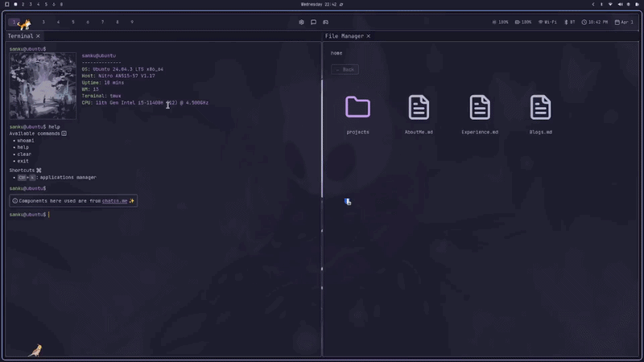Click the 'home' path label in File Manager
This screenshot has width=644, height=362.
(336, 53)
